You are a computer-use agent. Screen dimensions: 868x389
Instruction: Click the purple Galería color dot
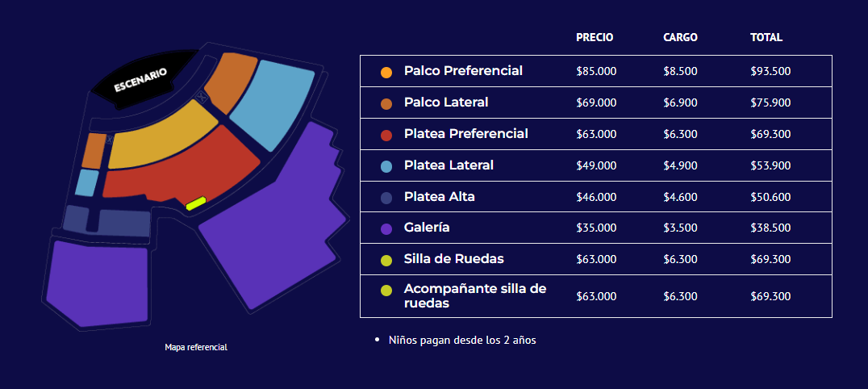point(386,228)
